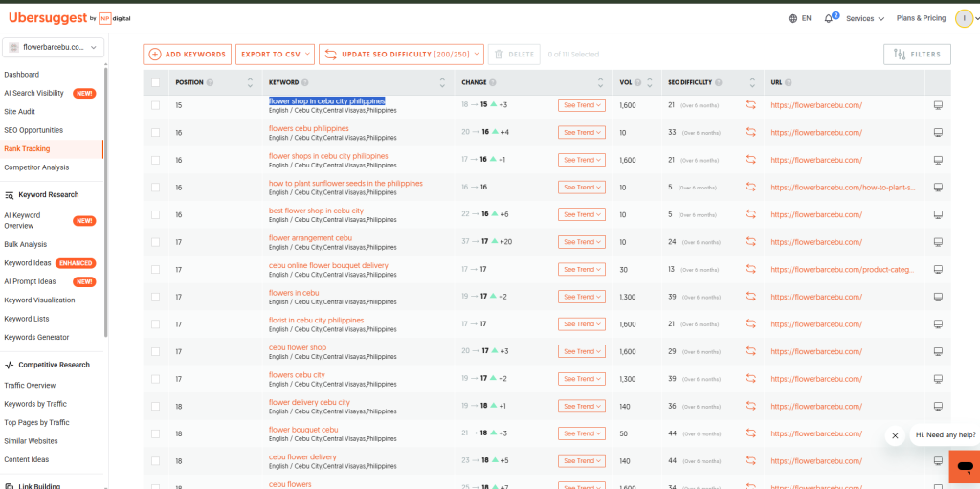
Task: Expand See Trend for 'flowers in cebu'
Action: coord(582,297)
